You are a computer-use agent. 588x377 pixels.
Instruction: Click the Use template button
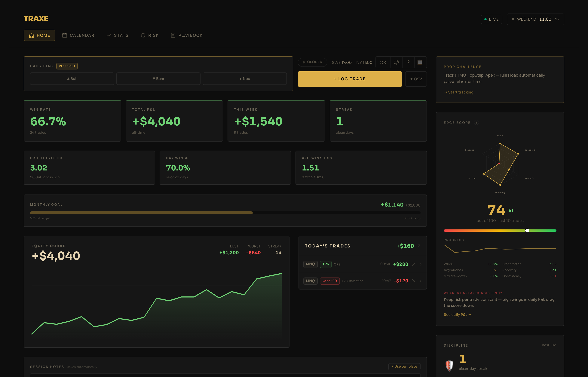pyautogui.click(x=404, y=366)
